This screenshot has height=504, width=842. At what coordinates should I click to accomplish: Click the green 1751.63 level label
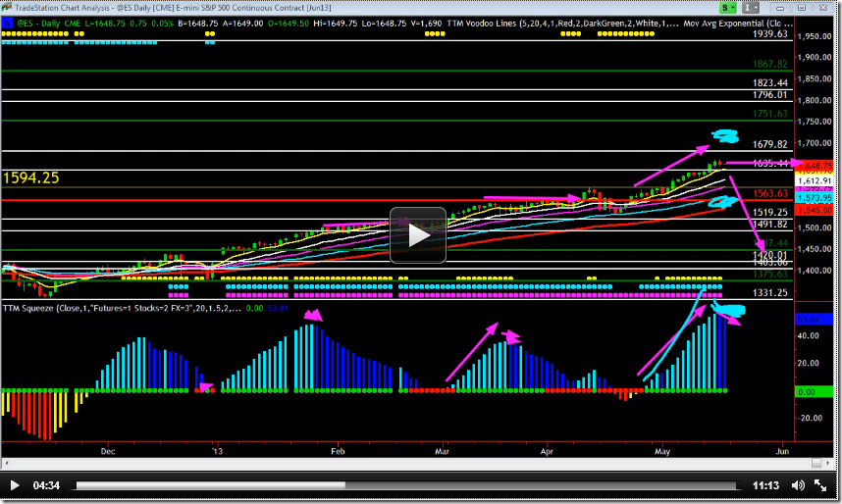coord(770,114)
